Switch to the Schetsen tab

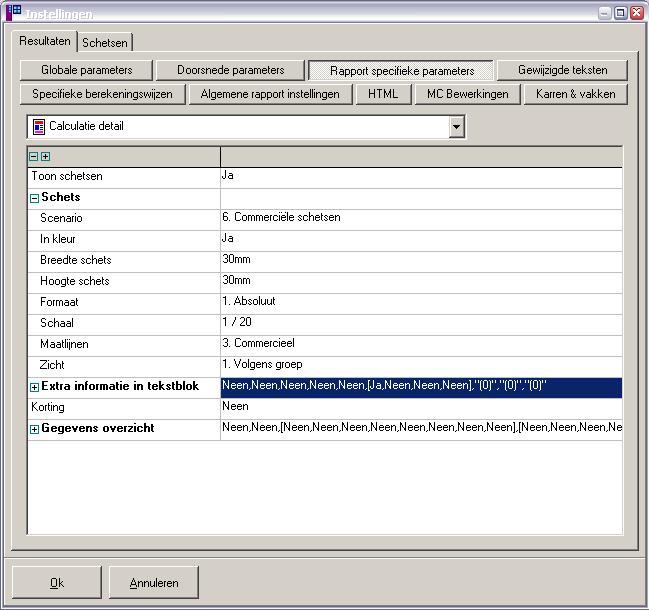point(105,43)
